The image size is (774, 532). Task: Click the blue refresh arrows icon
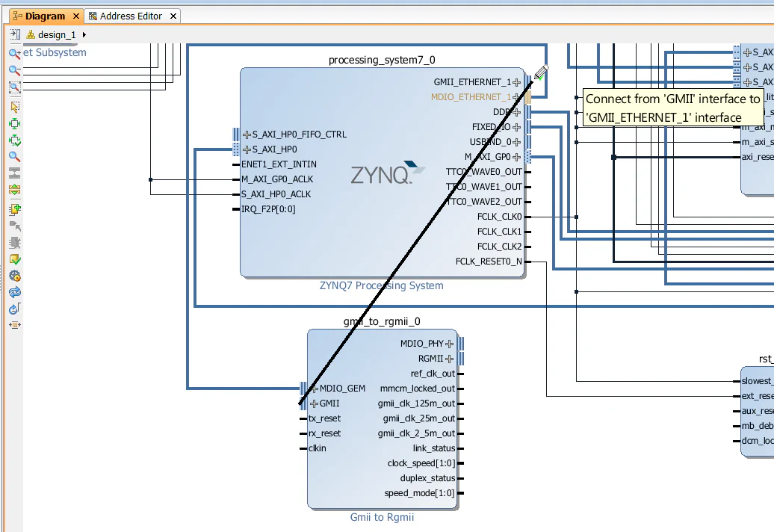pos(15,292)
